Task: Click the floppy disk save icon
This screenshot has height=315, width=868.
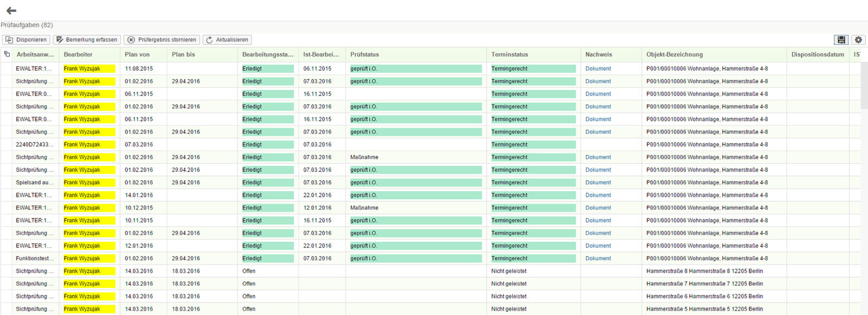Action: tap(841, 40)
